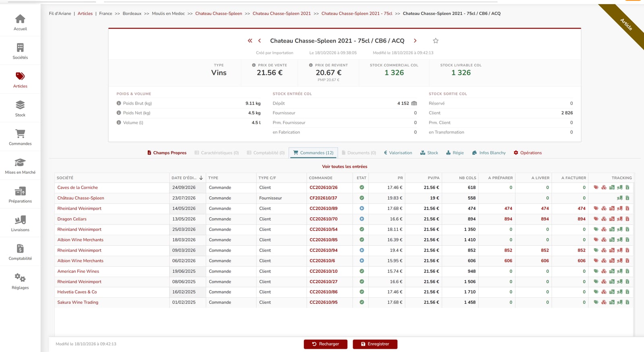This screenshot has width=644, height=352.
Task: Open the Régie tab
Action: click(455, 153)
